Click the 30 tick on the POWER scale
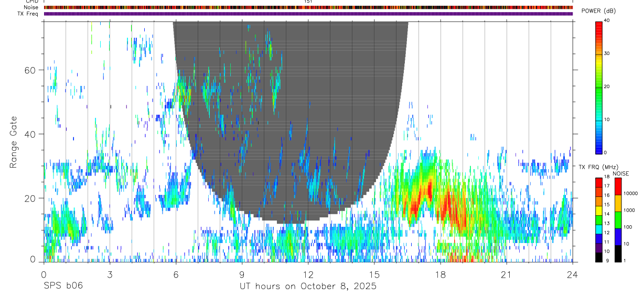Screen dimensions: 644x297 tap(608, 54)
